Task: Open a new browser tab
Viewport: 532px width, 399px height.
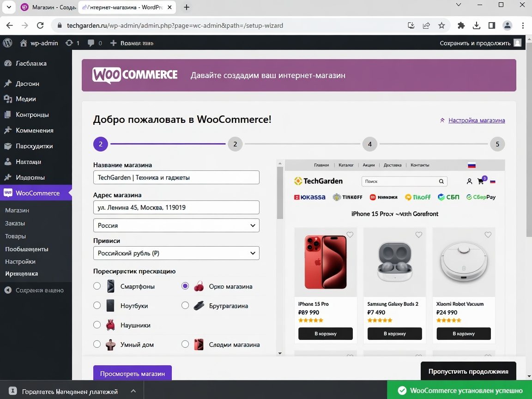Action: (x=186, y=7)
